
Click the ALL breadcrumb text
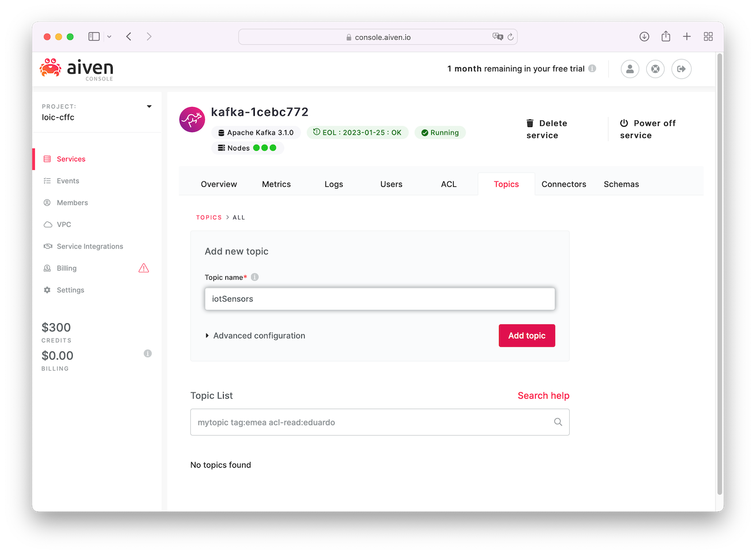click(x=239, y=217)
